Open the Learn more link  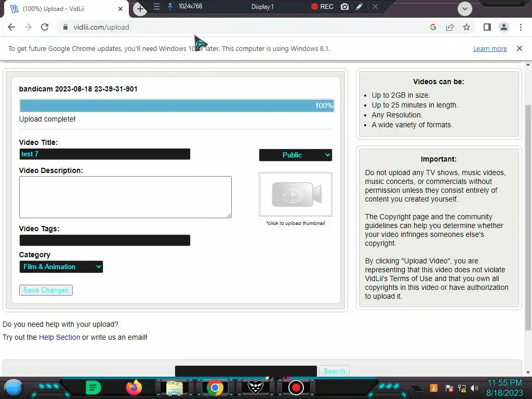pos(490,48)
